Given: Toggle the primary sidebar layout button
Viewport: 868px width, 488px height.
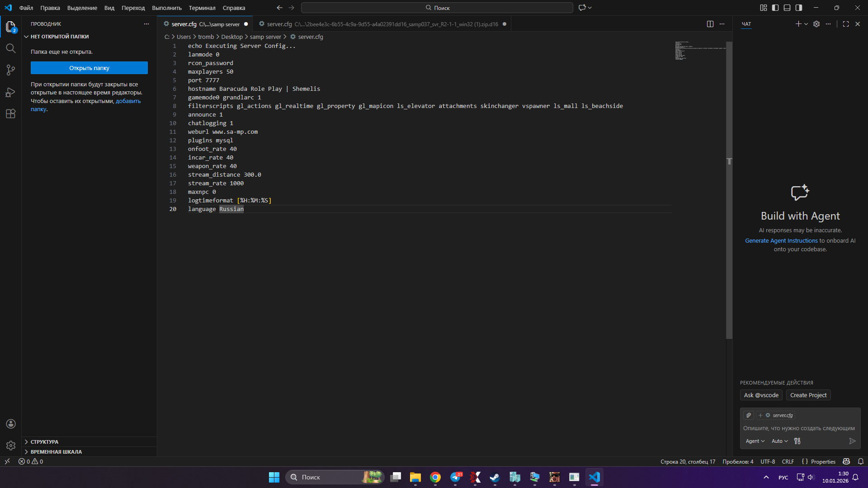Looking at the screenshot, I should 775,8.
